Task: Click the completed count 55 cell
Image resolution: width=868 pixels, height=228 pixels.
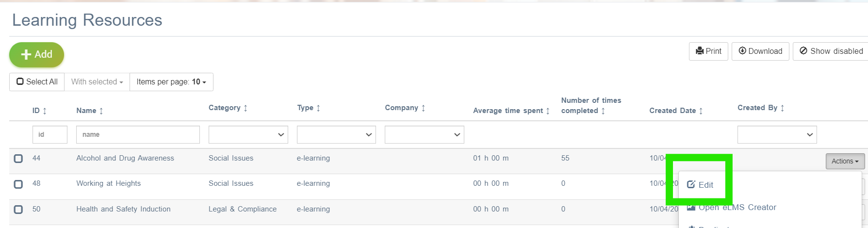Action: point(565,159)
